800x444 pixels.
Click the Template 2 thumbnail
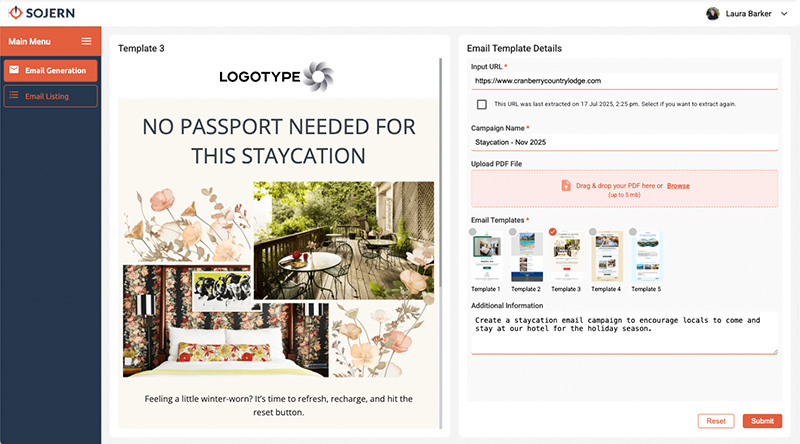527,256
